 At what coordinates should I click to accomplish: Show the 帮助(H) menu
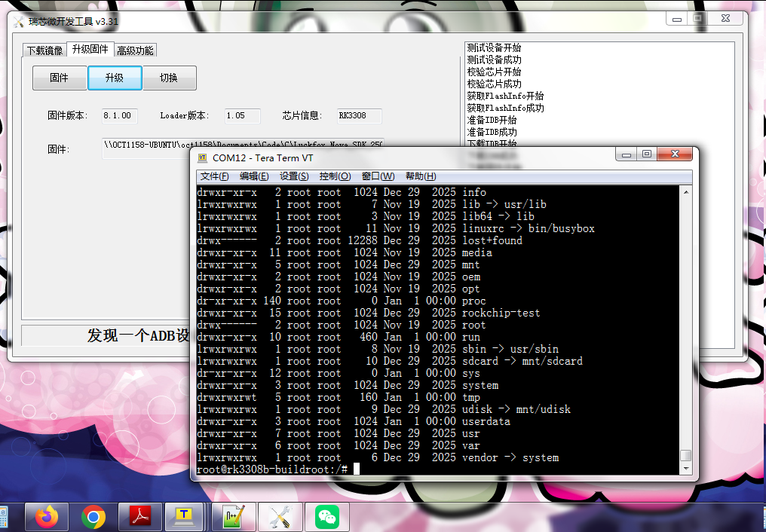[x=421, y=176]
